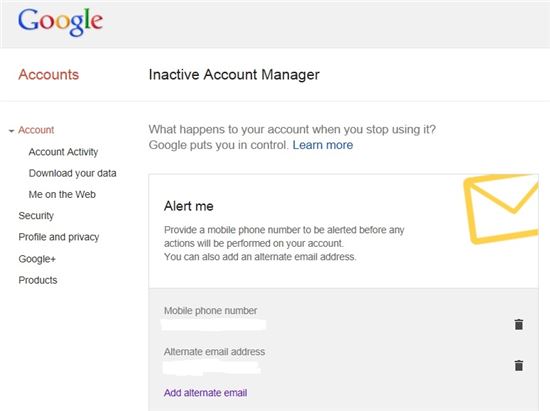Select Google+ in the sidebar
550x411 pixels.
pos(37,259)
